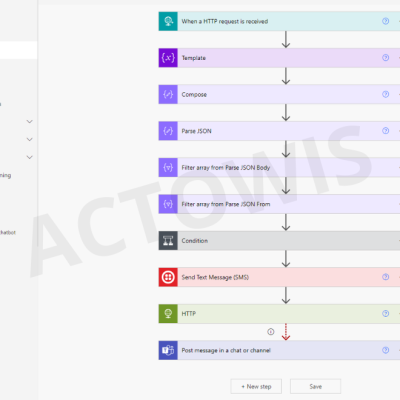Expand the Template step
The width and height of the screenshot is (400, 400).
point(279,58)
